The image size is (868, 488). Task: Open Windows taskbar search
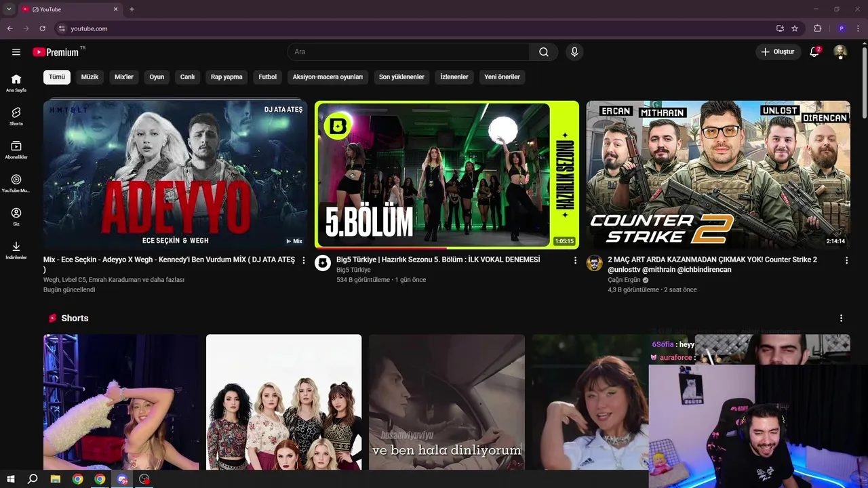[x=33, y=479]
